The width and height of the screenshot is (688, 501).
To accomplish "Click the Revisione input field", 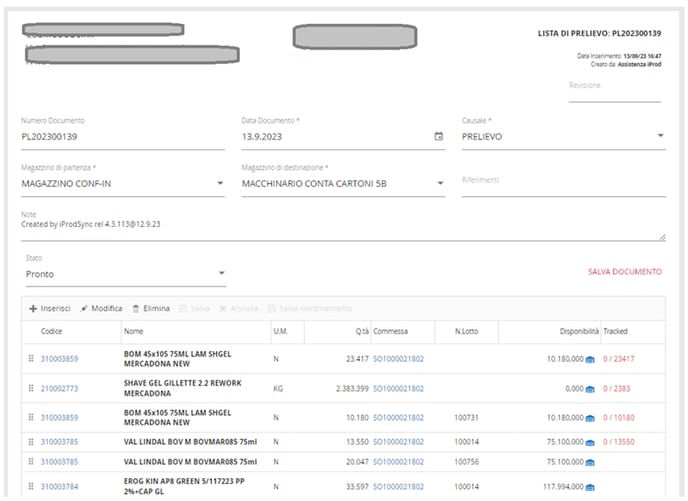I will pos(614,91).
